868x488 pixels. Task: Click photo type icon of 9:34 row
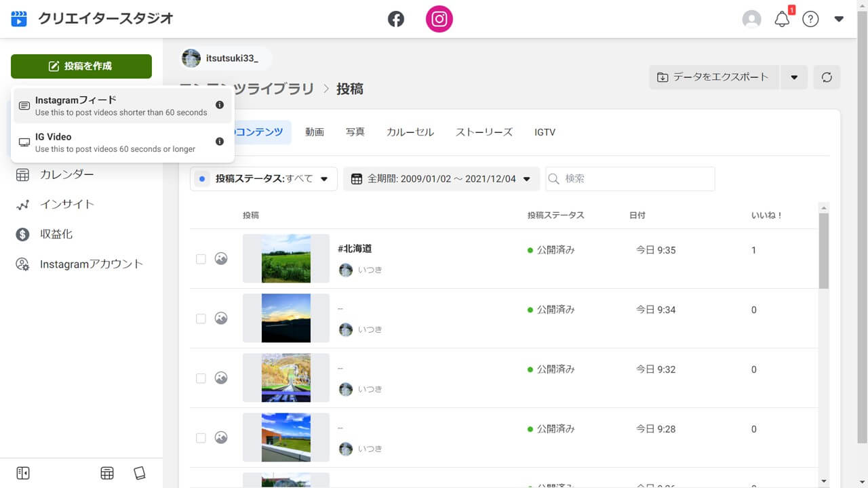221,319
